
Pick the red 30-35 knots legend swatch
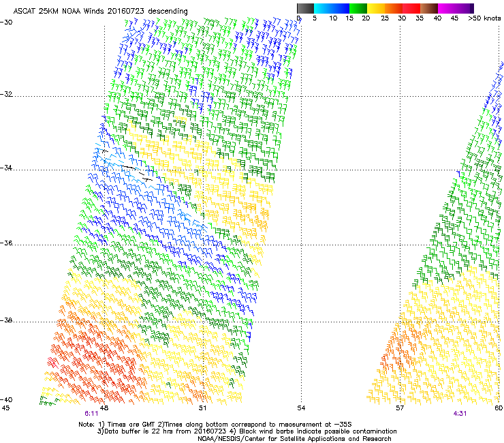pyautogui.click(x=411, y=8)
